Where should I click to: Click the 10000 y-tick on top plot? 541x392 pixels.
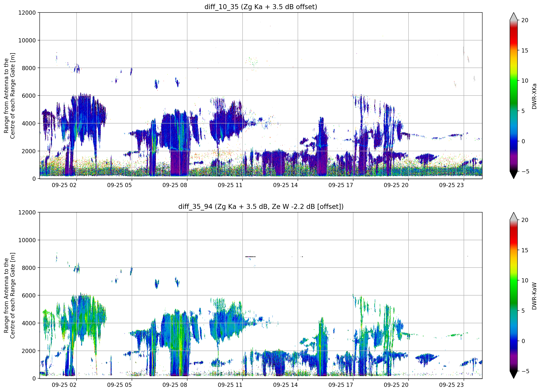pyautogui.click(x=27, y=41)
